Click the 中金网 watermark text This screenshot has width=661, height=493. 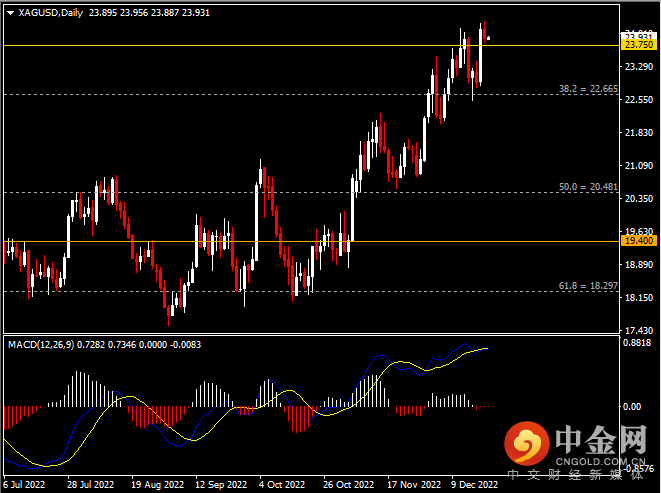pyautogui.click(x=602, y=438)
